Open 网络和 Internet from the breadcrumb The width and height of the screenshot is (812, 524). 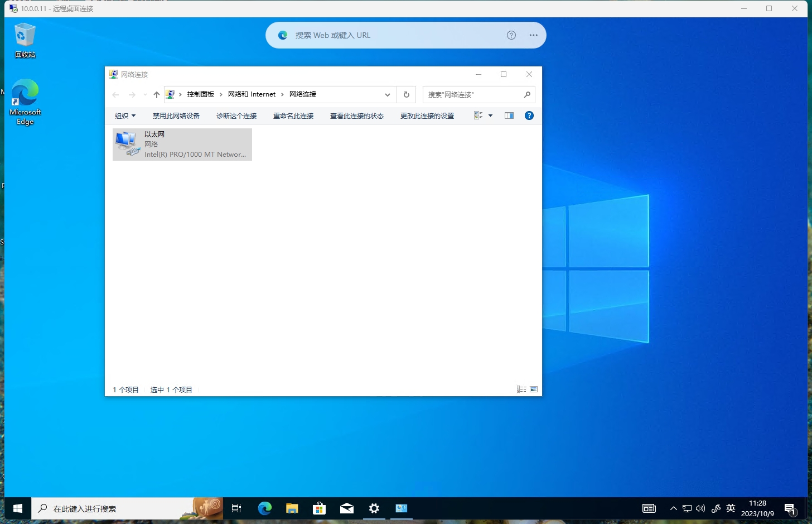252,94
